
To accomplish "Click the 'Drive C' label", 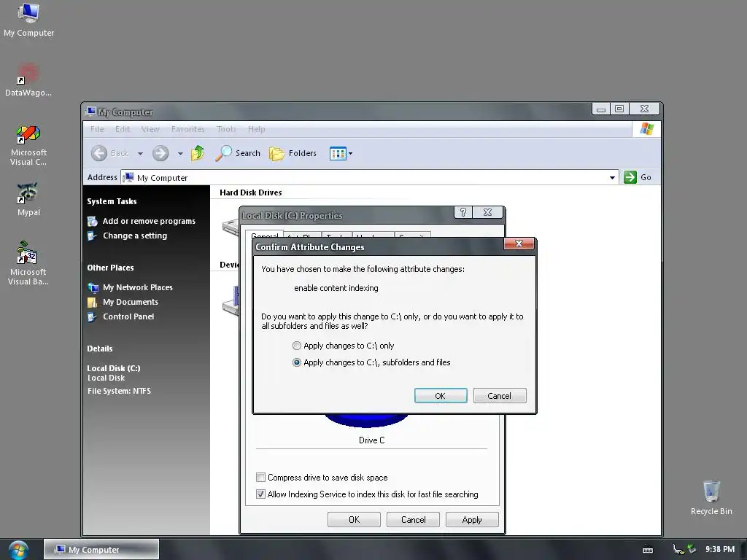I will [x=371, y=440].
